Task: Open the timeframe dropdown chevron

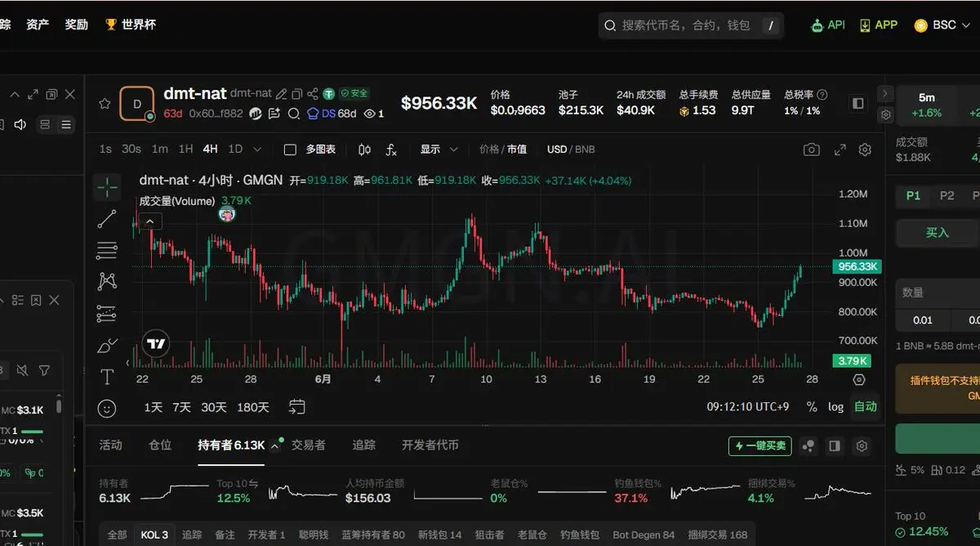Action: 257,150
